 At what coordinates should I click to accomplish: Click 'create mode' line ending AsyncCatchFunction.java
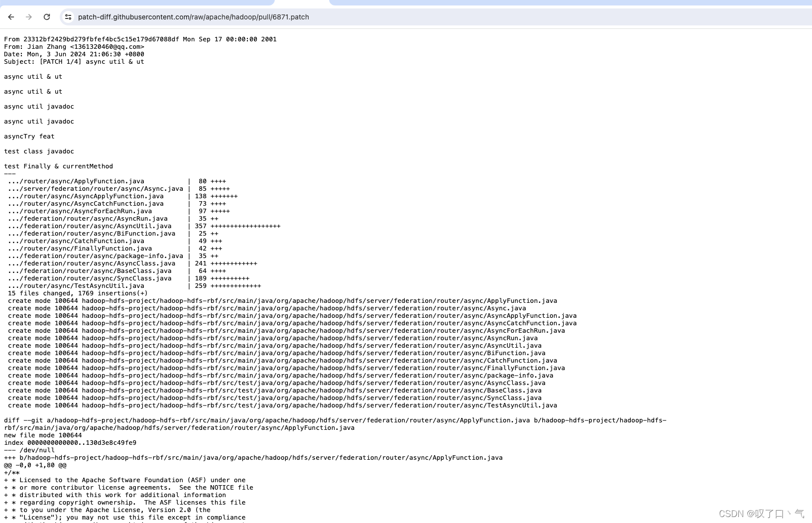pos(292,323)
